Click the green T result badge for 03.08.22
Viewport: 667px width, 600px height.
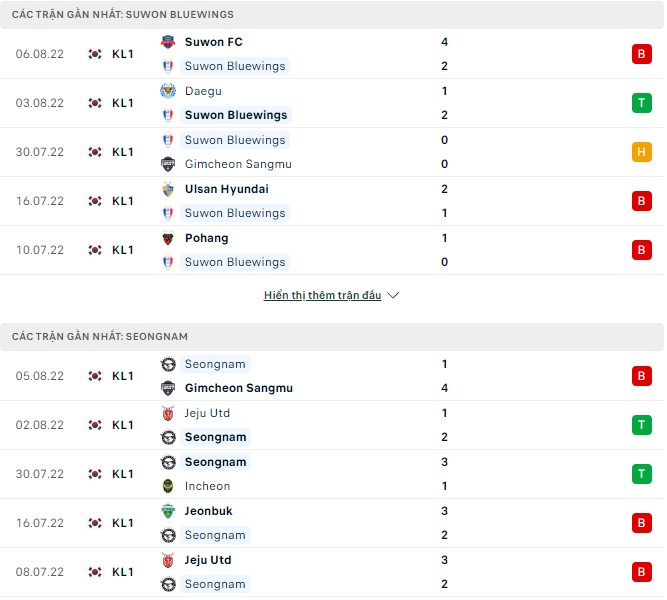[641, 103]
